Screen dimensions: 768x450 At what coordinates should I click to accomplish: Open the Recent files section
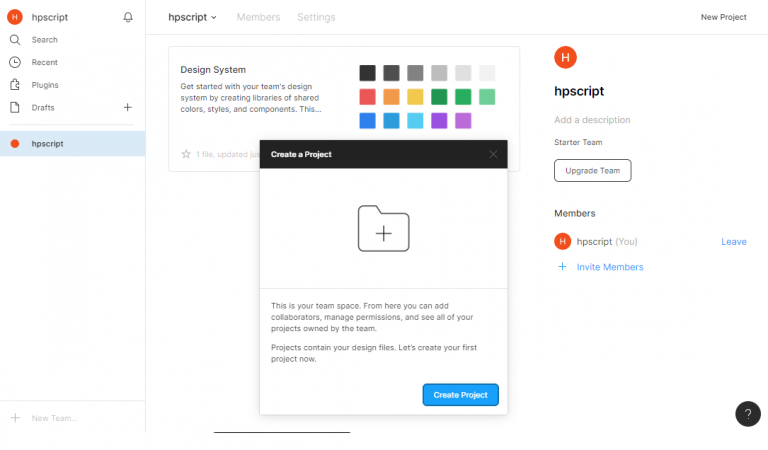coord(44,62)
